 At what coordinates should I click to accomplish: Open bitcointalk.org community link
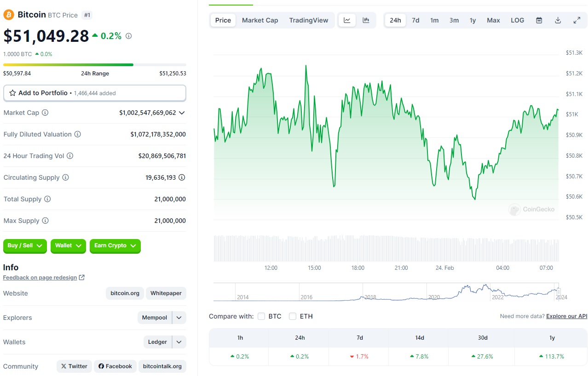[162, 366]
